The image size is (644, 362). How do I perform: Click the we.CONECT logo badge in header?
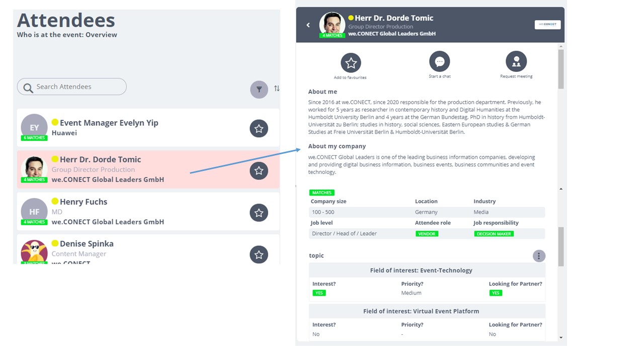(x=547, y=24)
